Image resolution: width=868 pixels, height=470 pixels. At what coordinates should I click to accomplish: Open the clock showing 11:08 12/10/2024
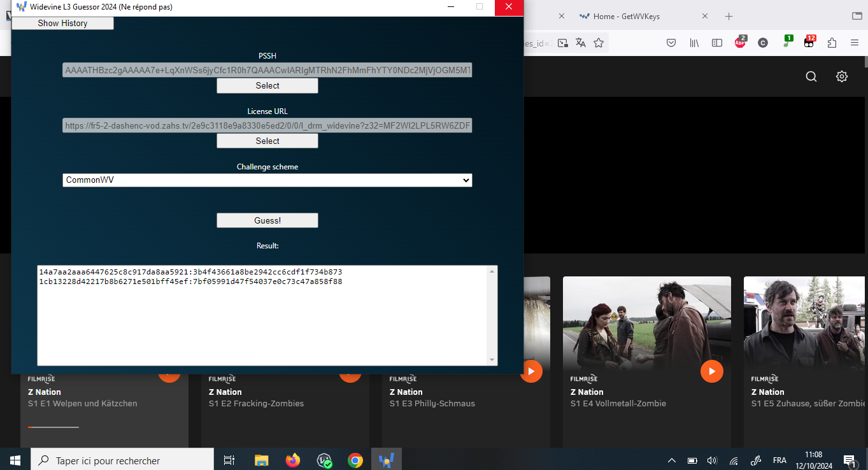point(814,460)
